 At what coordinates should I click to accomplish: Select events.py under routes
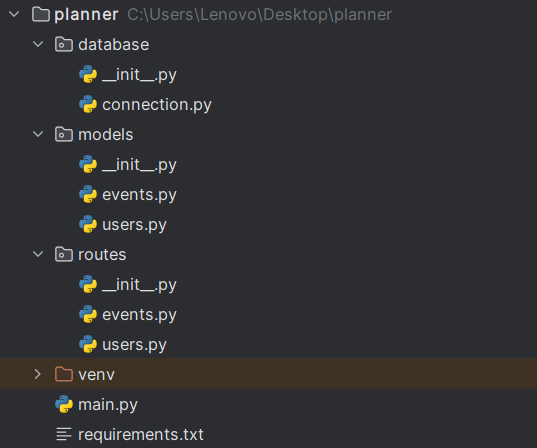(x=139, y=315)
